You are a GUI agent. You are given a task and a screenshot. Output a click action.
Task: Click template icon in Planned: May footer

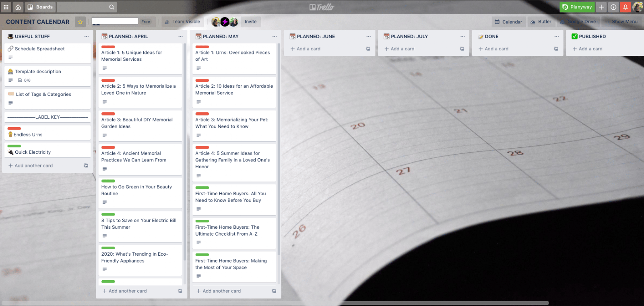click(274, 291)
